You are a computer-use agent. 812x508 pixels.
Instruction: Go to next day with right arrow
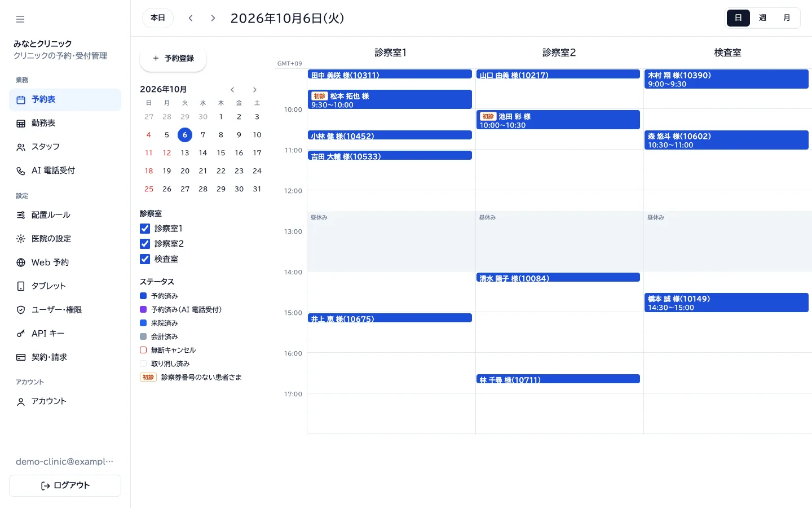point(213,18)
